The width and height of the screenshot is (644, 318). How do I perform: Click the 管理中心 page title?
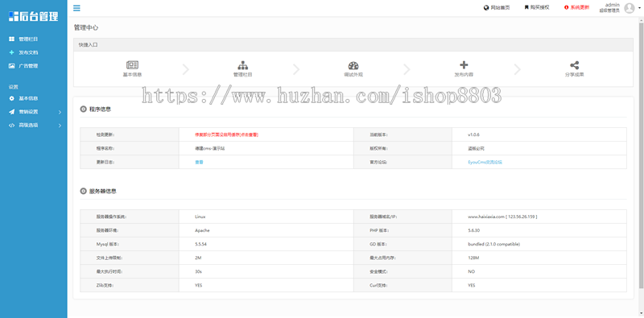pyautogui.click(x=86, y=27)
